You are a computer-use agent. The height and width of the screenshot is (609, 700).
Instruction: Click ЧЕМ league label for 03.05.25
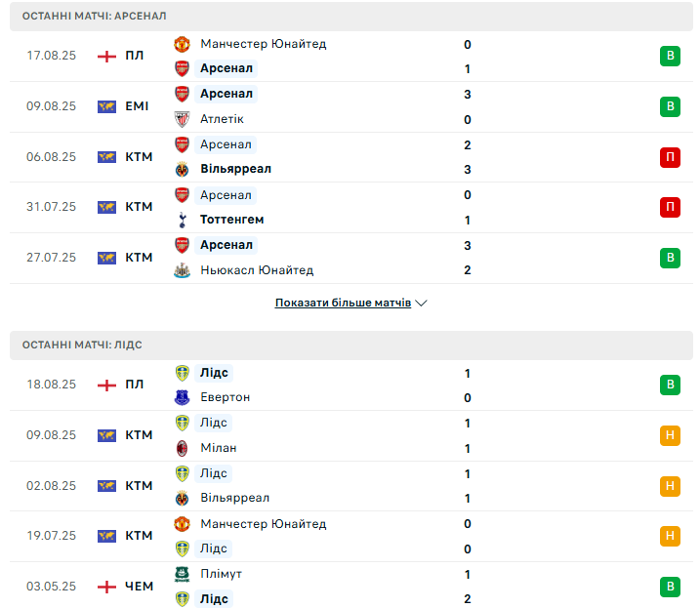pos(140,587)
